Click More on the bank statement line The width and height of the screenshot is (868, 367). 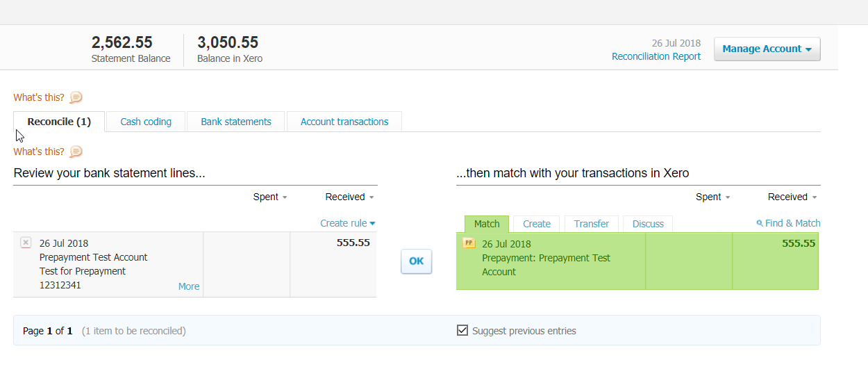[188, 286]
